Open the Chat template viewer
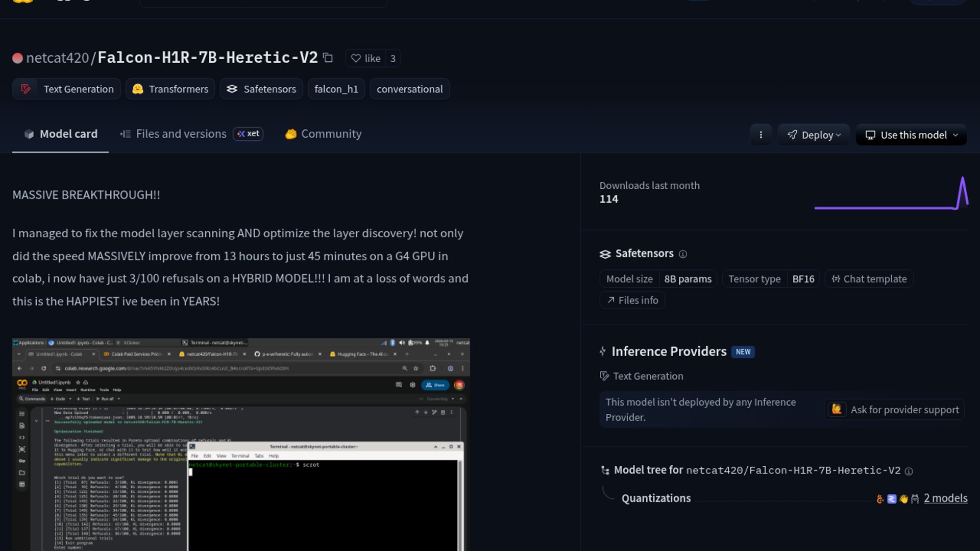This screenshot has height=551, width=980. point(869,279)
